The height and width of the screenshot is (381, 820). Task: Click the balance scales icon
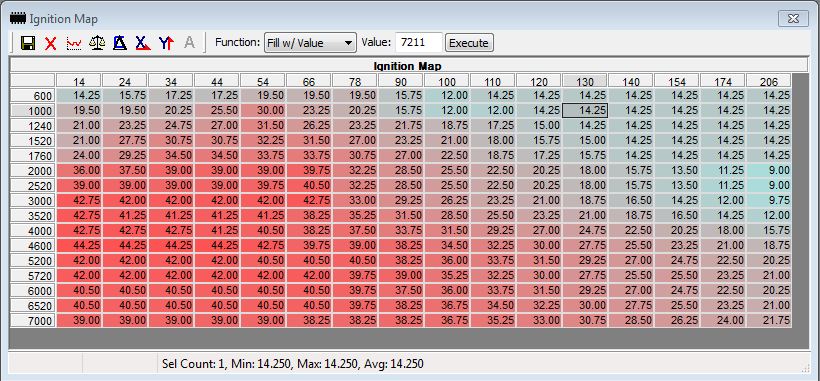click(97, 43)
